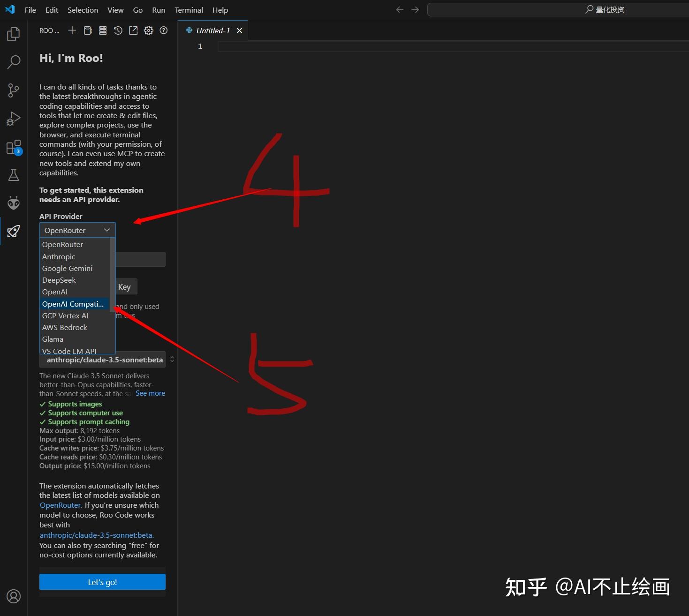Open the File menu
The height and width of the screenshot is (616, 689).
pos(30,10)
